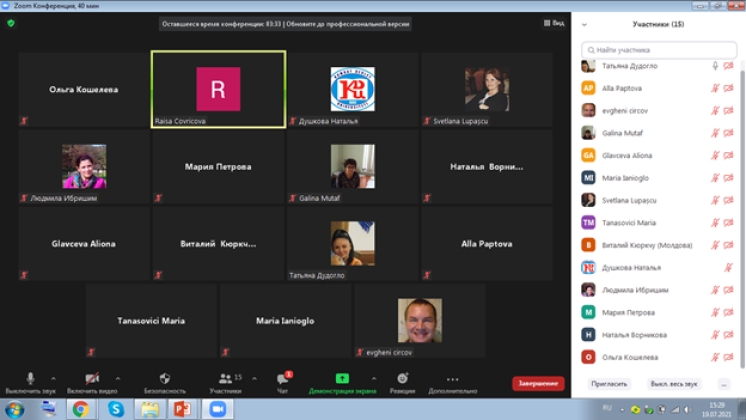Select Tanasovici Maria name in gallery
The width and height of the screenshot is (746, 420).
coord(151,321)
